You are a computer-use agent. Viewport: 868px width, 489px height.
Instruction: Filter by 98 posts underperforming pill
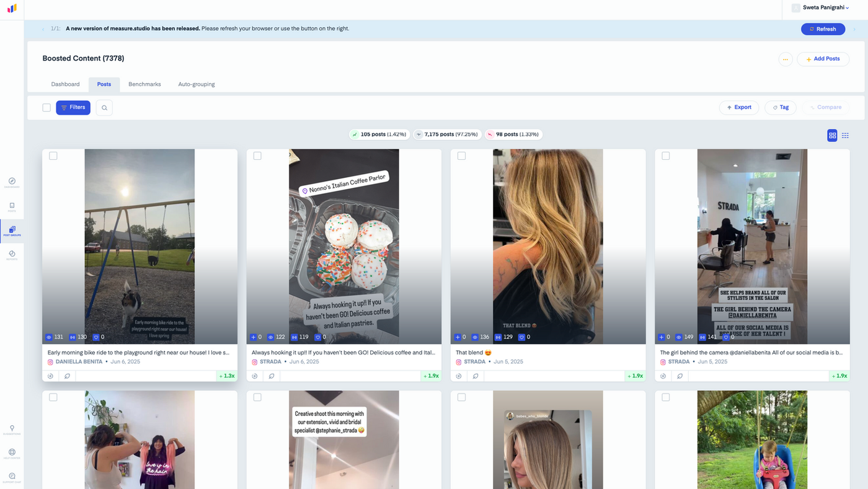[x=513, y=134]
